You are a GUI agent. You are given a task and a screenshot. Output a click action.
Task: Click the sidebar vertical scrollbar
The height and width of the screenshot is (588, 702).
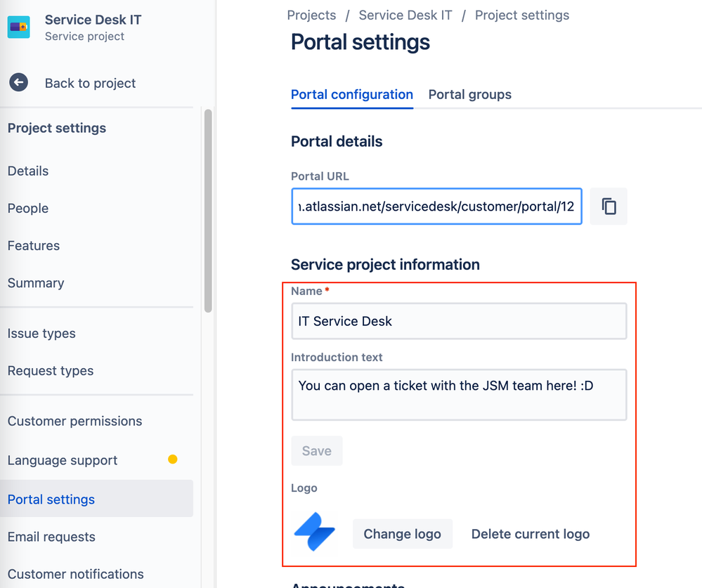tap(207, 211)
